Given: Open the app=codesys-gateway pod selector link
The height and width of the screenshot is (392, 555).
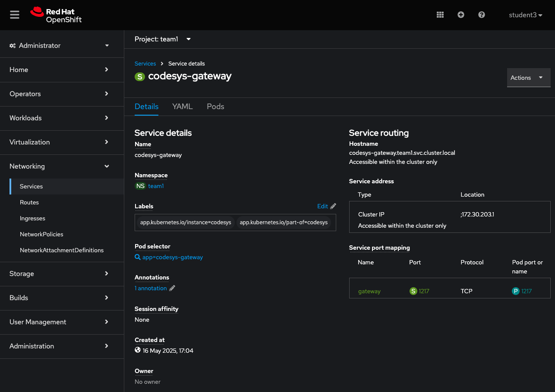Looking at the screenshot, I should click(173, 257).
